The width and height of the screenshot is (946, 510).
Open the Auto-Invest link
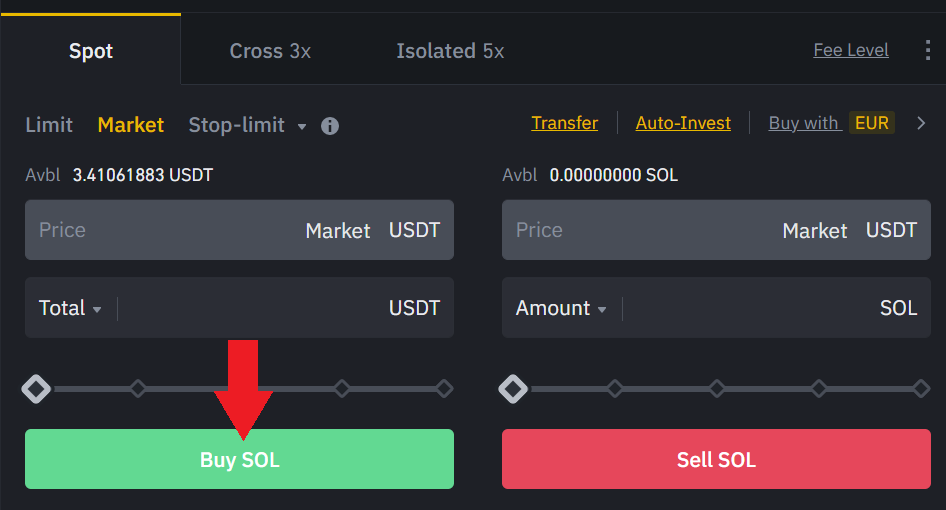683,123
